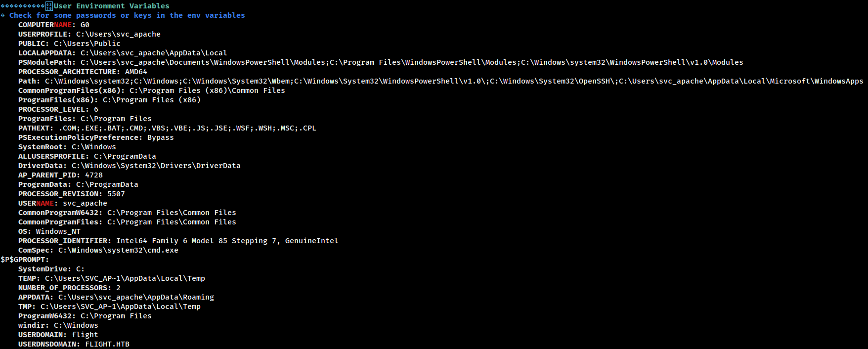The height and width of the screenshot is (349, 868).
Task: Click the PATHEXT extensions list
Action: 187,128
